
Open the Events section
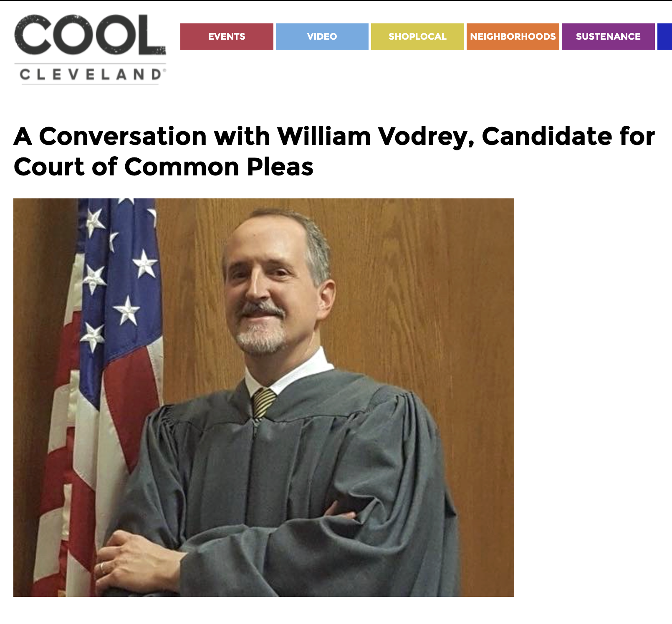[227, 37]
